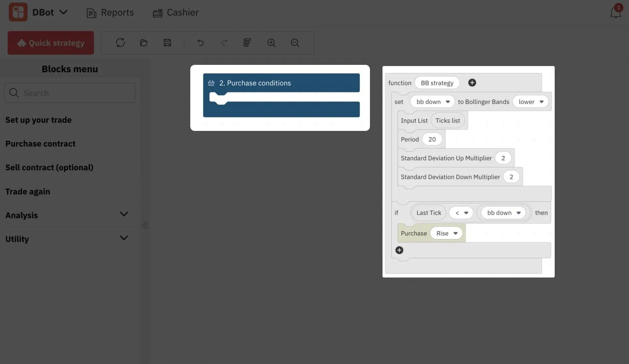
Task: Open a saved bot using folder icon
Action: [144, 43]
